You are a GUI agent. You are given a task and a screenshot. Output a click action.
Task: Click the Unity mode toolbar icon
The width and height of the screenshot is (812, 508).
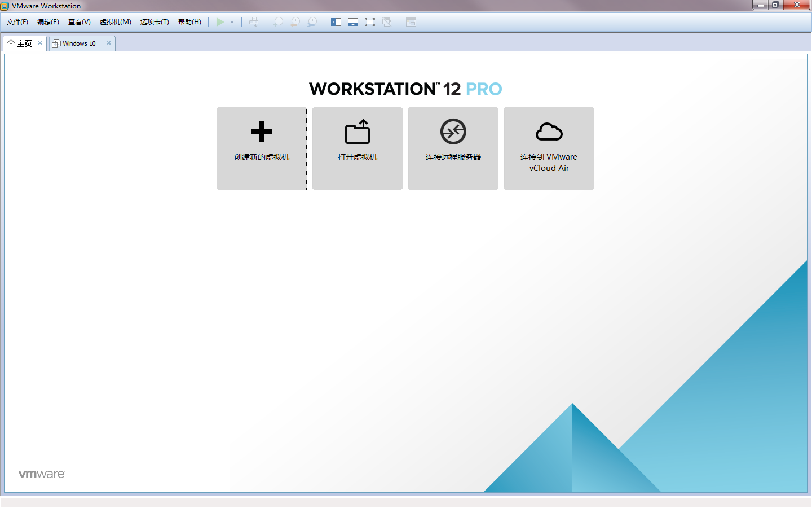387,22
